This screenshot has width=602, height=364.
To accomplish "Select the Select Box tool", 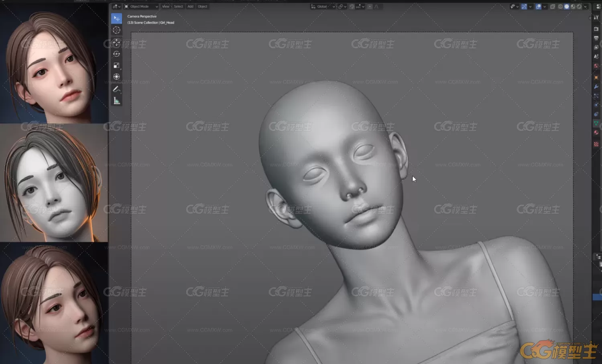I will pyautogui.click(x=116, y=18).
